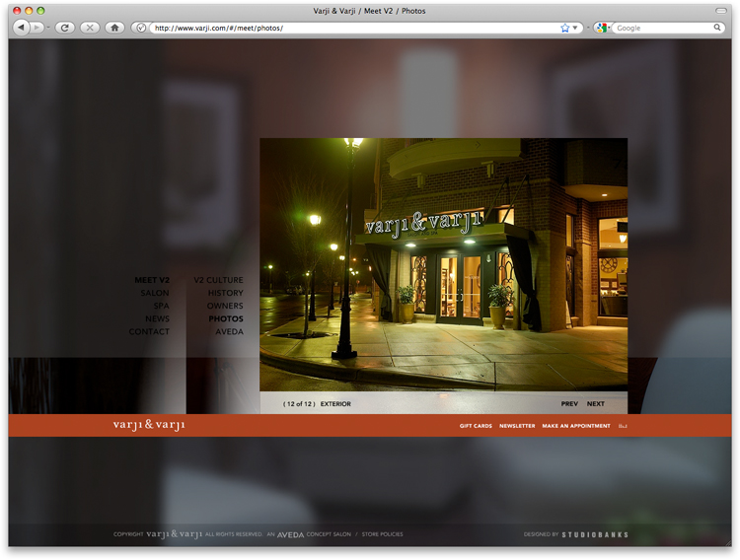Advance the gallery with NEXT
The width and height of the screenshot is (740, 560).
pyautogui.click(x=596, y=404)
